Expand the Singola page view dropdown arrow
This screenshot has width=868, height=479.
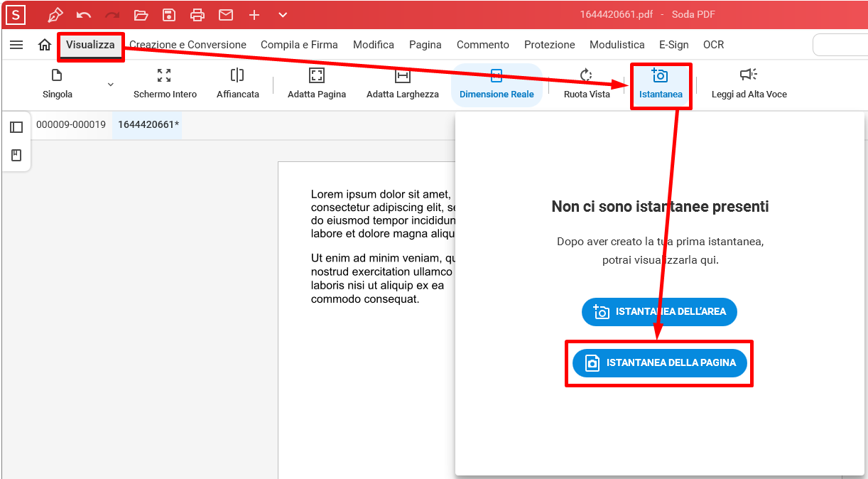(110, 85)
